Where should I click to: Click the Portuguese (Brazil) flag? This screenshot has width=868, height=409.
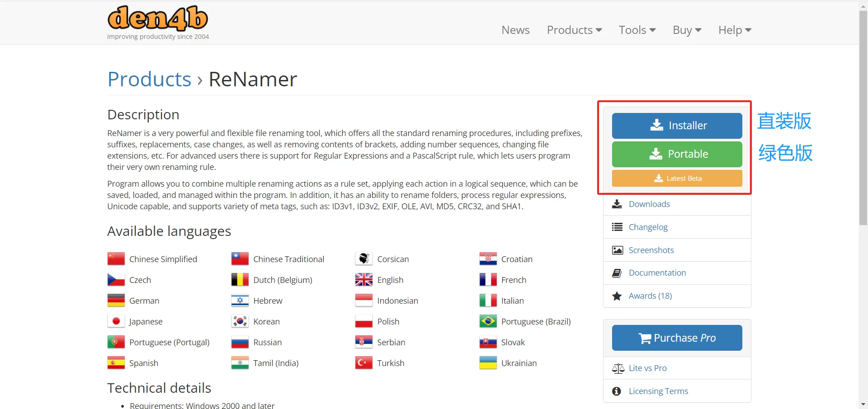(x=488, y=321)
